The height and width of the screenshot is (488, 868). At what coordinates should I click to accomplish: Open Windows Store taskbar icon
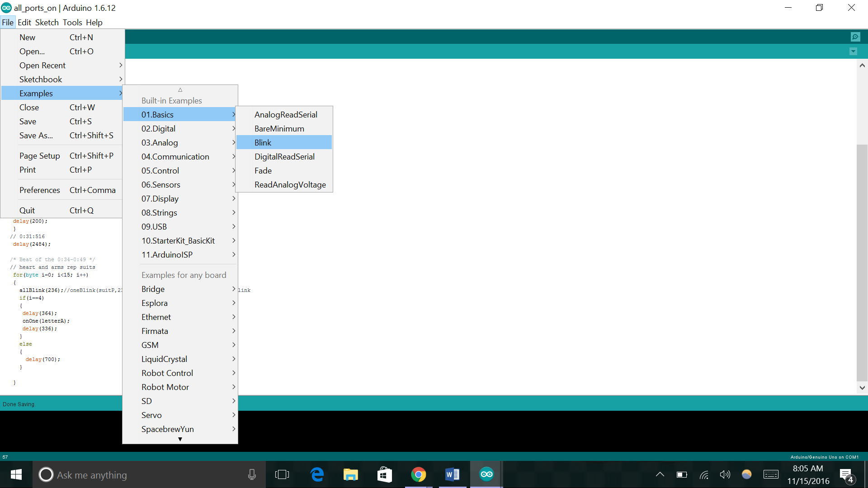pos(384,474)
